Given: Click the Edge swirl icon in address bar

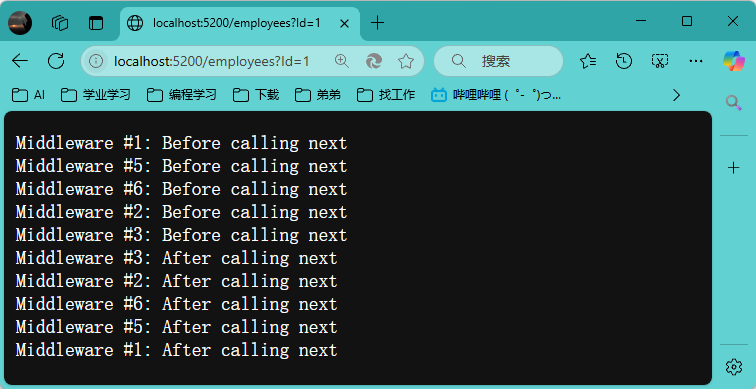Looking at the screenshot, I should pyautogui.click(x=374, y=61).
